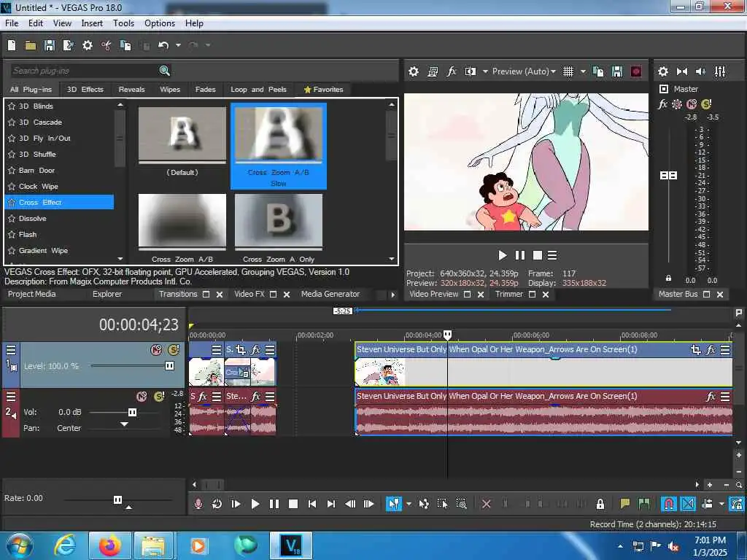Viewport: 747px width, 560px height.
Task: Choose the (Default) Cross Effect preset thumbnail
Action: (182, 134)
